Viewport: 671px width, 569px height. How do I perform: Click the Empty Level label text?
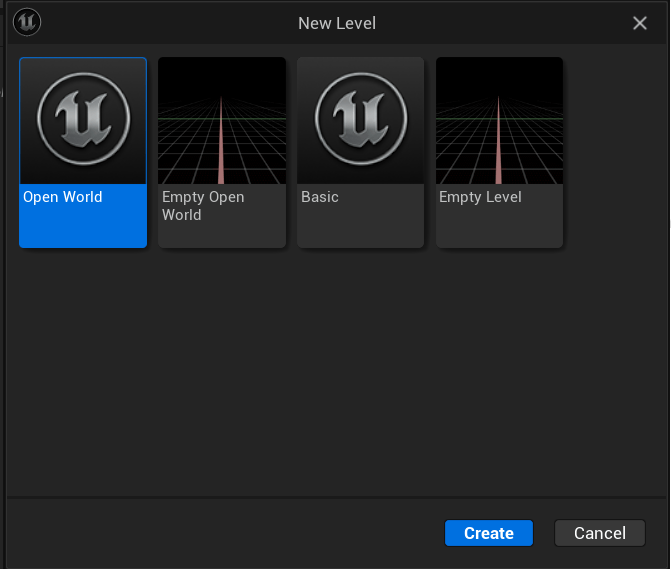point(481,197)
